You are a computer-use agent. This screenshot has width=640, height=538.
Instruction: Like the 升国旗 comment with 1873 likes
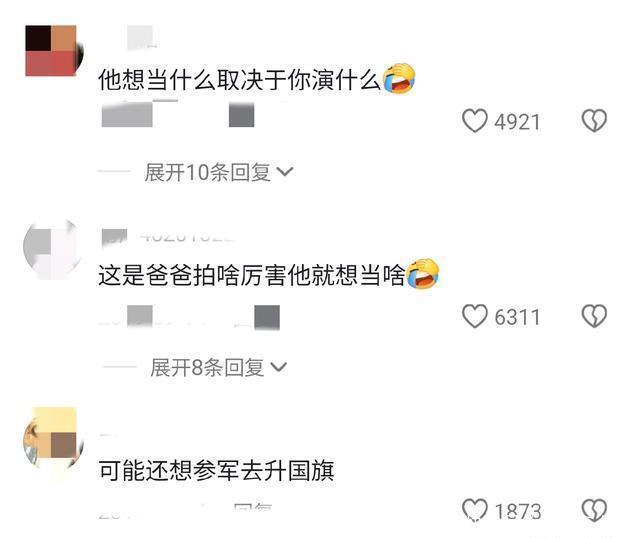pyautogui.click(x=475, y=510)
